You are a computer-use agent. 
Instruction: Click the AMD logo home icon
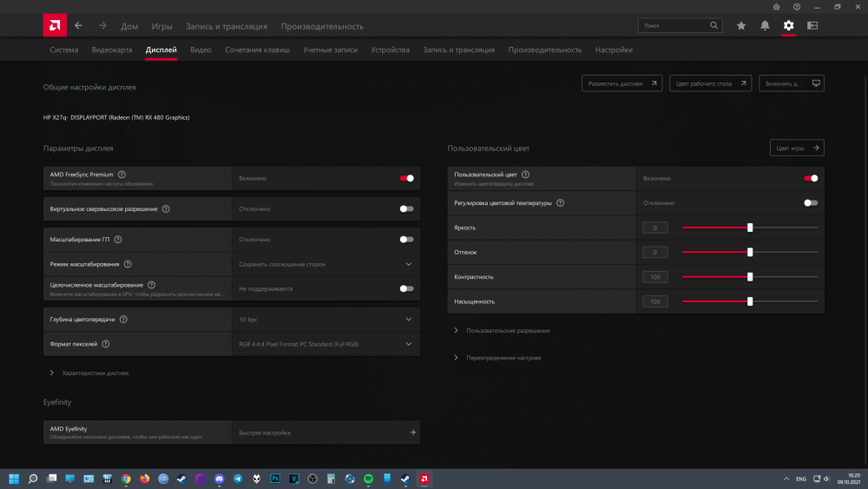[x=55, y=25]
